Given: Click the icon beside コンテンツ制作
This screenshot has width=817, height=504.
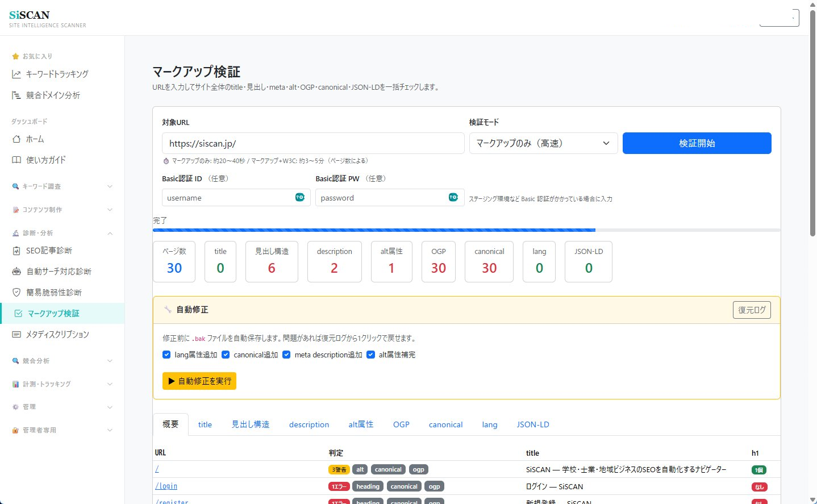Looking at the screenshot, I should coord(15,210).
